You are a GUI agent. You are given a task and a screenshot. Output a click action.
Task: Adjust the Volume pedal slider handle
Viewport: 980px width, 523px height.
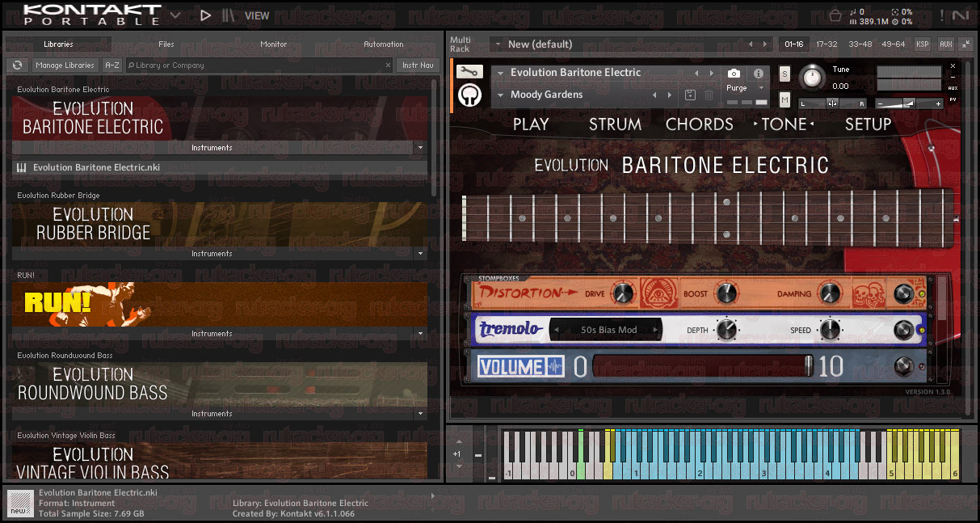[809, 366]
